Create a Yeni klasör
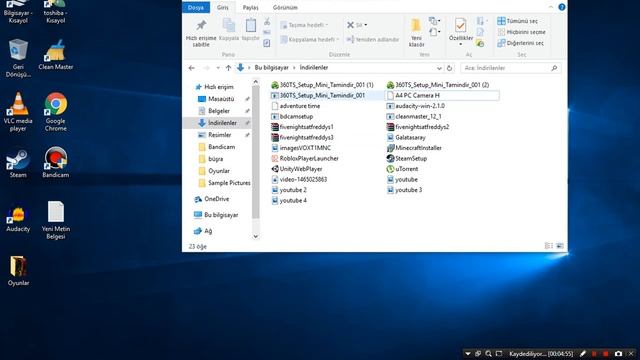The image size is (640, 360). (416, 33)
